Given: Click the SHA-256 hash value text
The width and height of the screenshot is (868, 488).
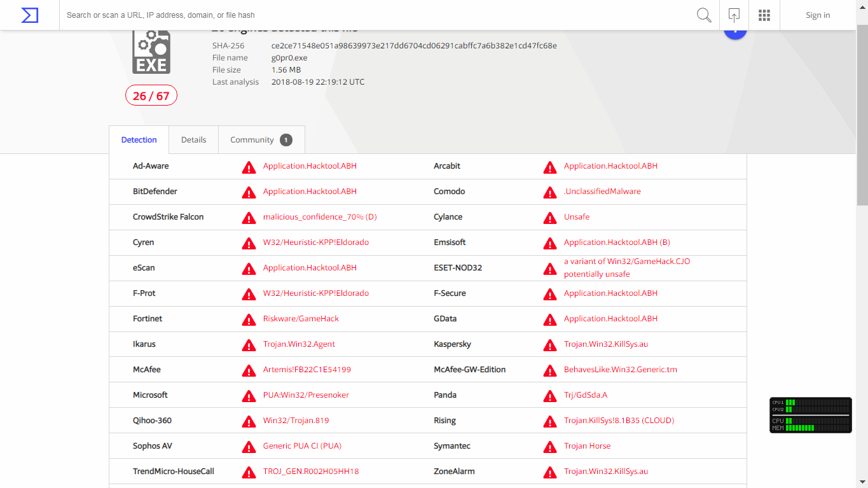Looking at the screenshot, I should point(414,46).
